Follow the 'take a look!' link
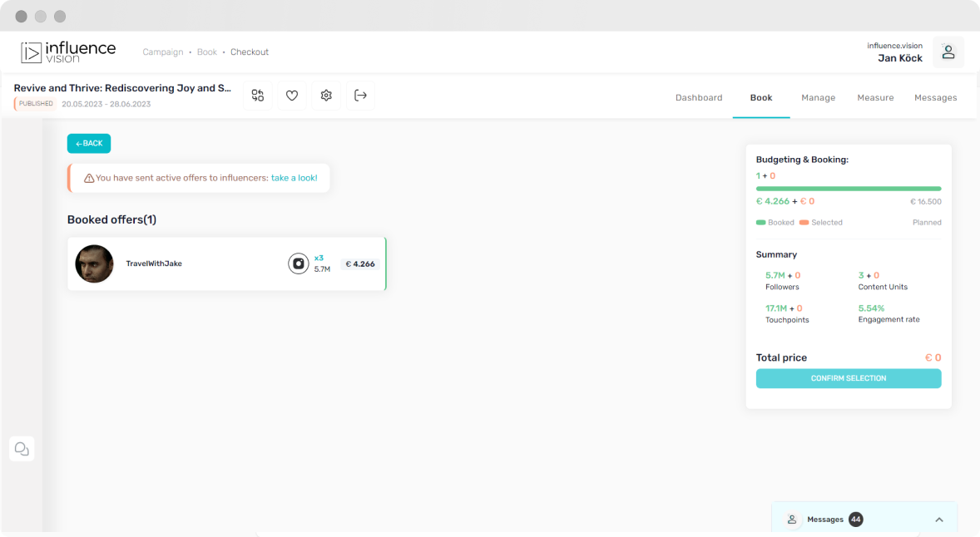 pos(294,178)
